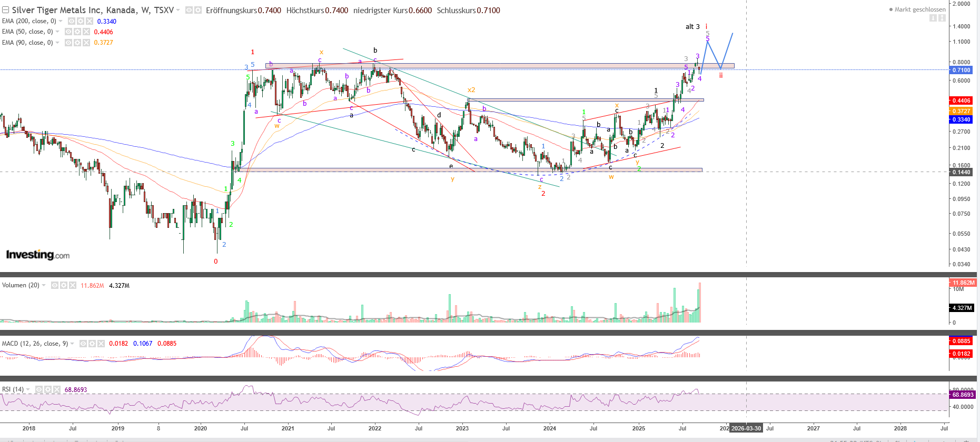Remove the EMA 50 indicator
Image resolution: width=980 pixels, height=442 pixels.
86,32
